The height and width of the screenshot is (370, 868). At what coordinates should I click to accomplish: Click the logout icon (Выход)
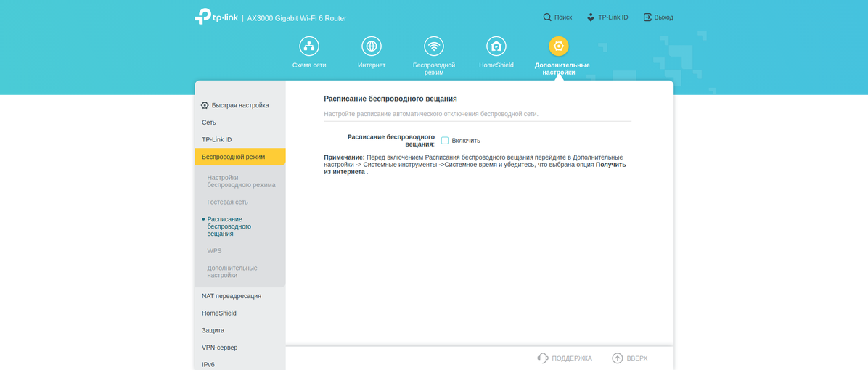(x=647, y=17)
